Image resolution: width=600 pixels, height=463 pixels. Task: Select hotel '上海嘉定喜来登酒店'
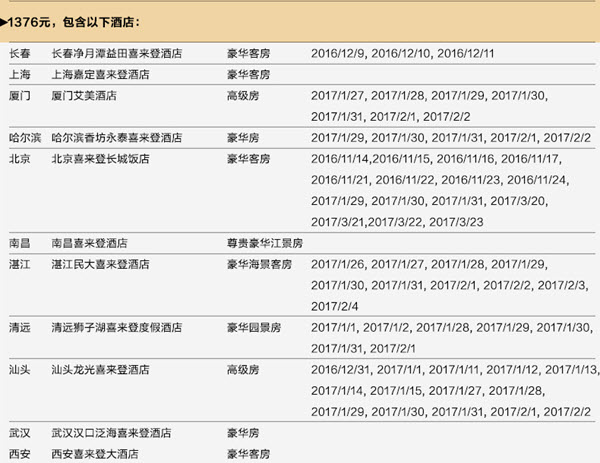(101, 74)
